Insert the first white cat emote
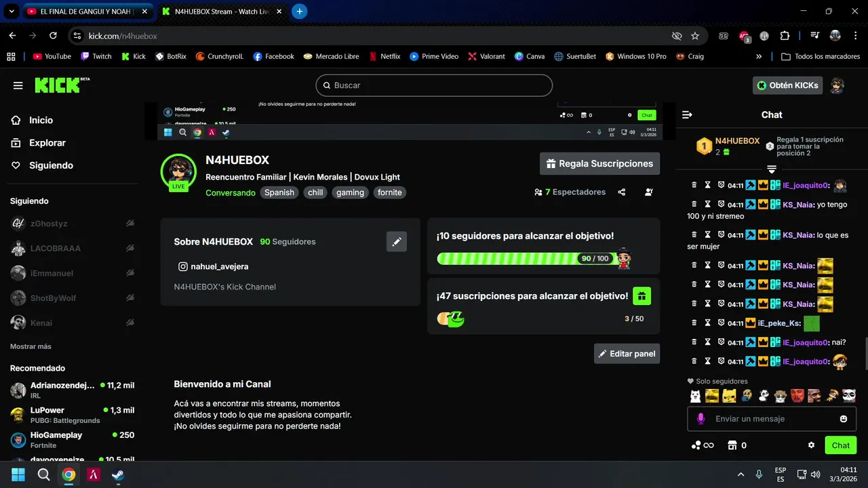Viewport: 868px width, 488px height. [x=696, y=396]
